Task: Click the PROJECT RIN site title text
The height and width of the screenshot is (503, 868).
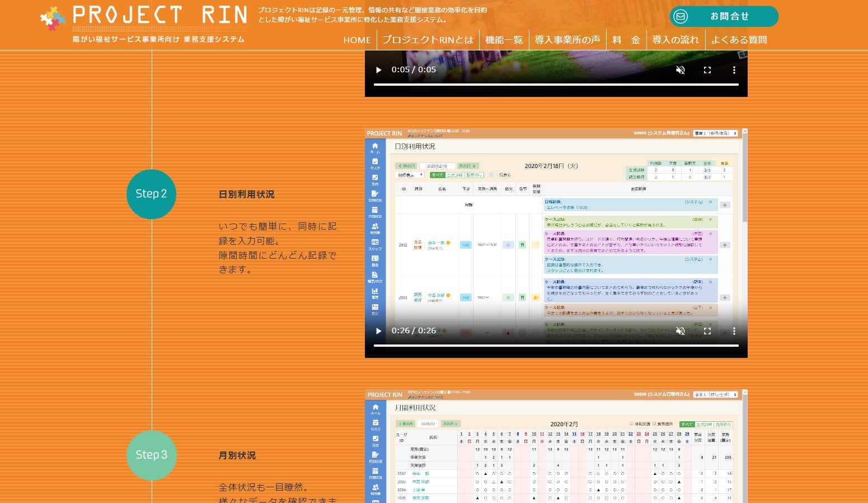Action: (x=160, y=15)
